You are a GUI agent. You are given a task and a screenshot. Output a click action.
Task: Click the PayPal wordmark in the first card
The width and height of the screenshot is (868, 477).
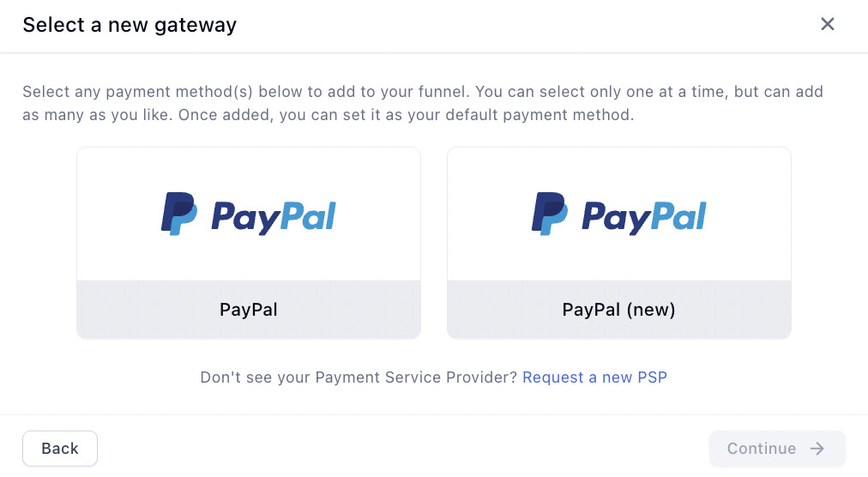[x=273, y=216]
